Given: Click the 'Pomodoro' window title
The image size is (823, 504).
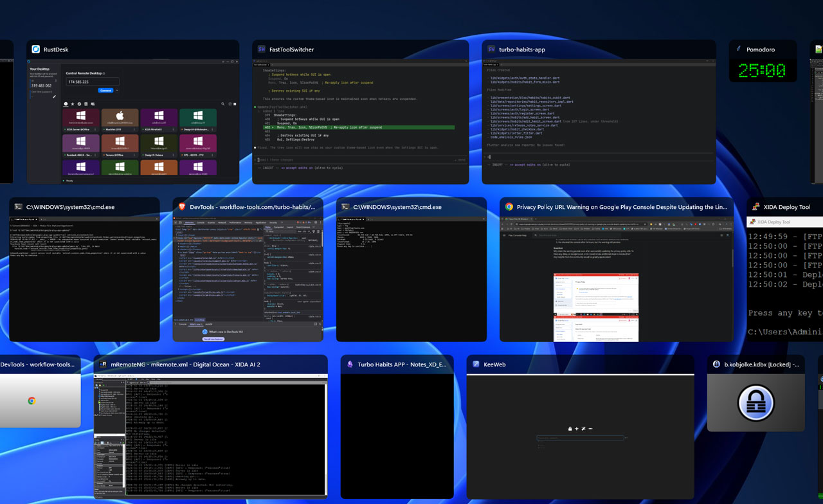Looking at the screenshot, I should (x=761, y=50).
